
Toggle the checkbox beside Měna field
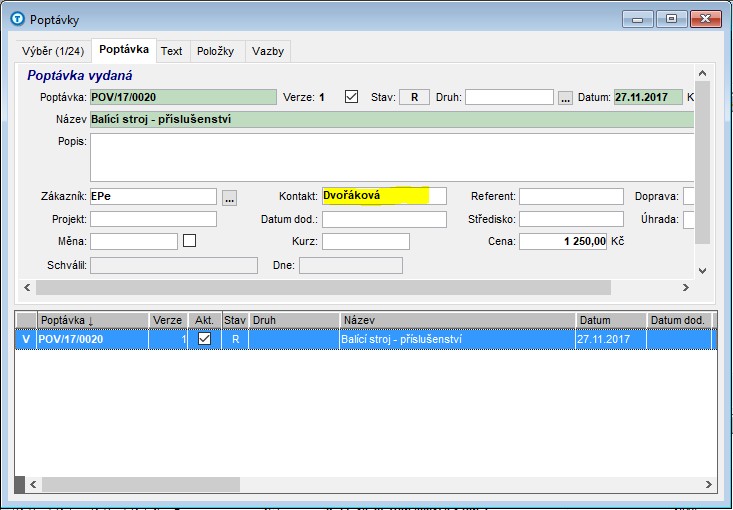coord(189,241)
